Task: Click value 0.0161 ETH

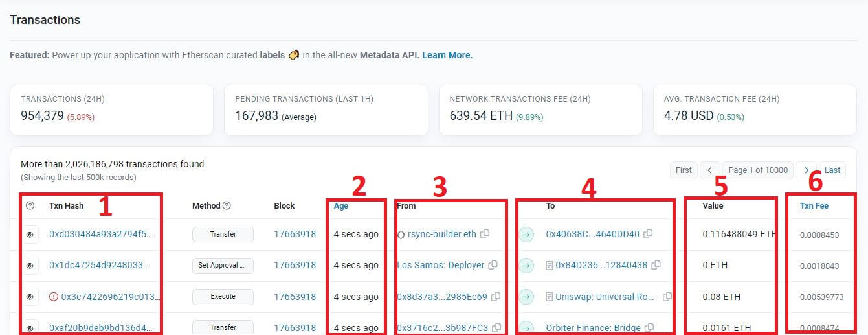Action: 727,328
